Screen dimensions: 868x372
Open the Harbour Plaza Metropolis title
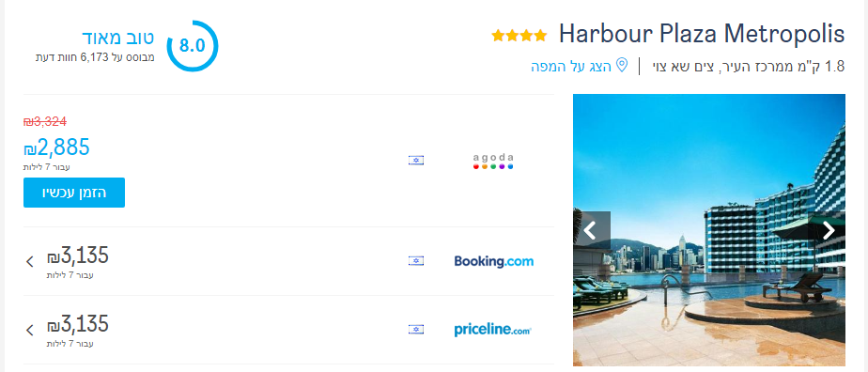[702, 35]
